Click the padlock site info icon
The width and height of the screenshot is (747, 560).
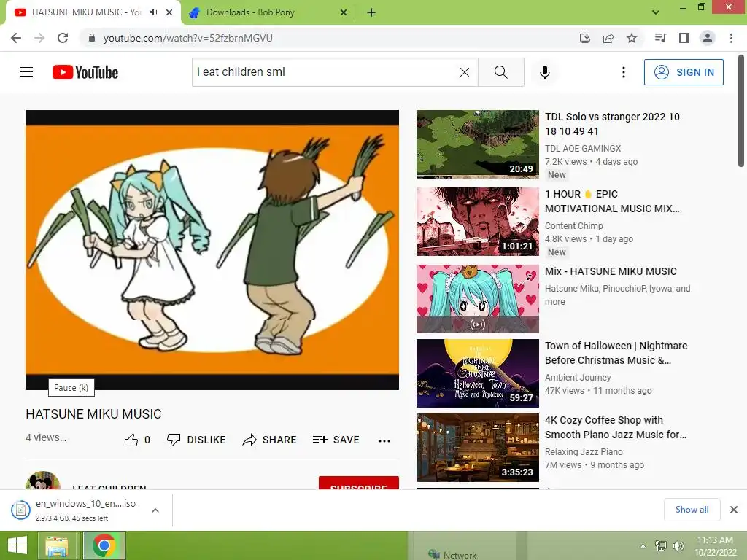point(91,38)
